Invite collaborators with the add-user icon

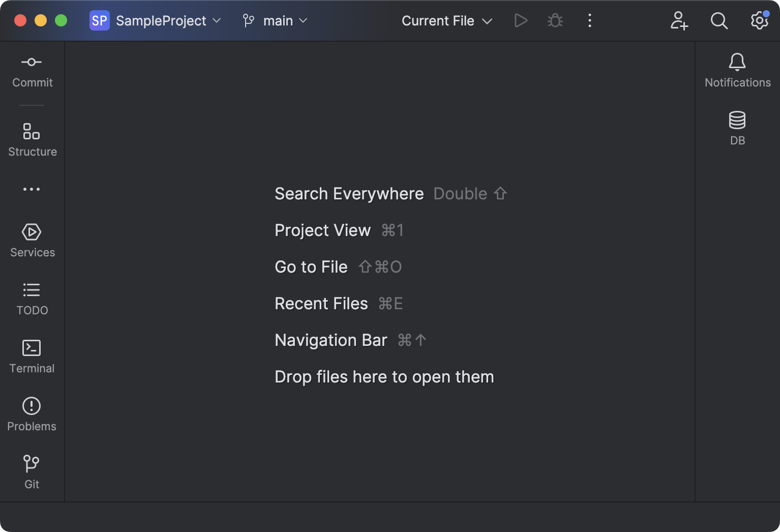coord(679,21)
